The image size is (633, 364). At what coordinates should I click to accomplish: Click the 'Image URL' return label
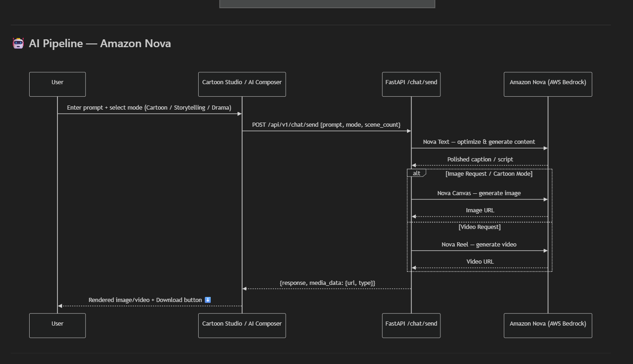pyautogui.click(x=480, y=210)
